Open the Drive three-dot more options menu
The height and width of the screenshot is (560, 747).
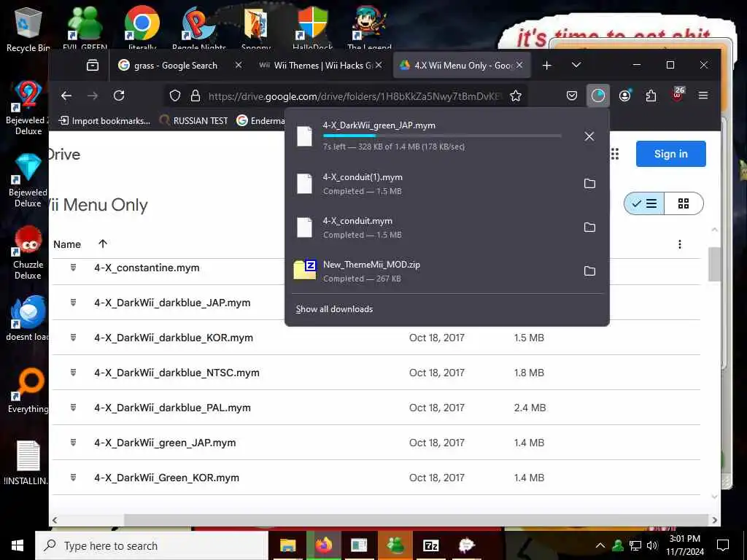[679, 244]
